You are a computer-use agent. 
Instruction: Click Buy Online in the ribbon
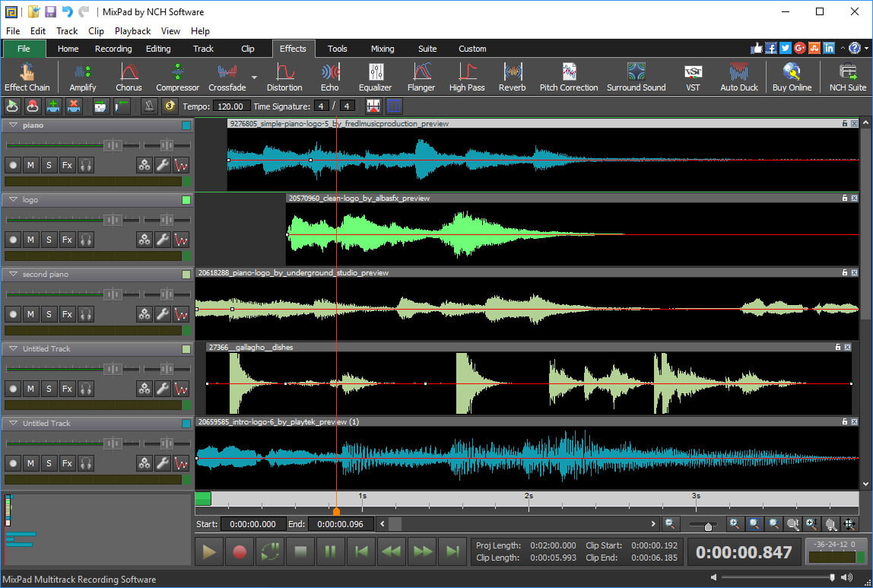(792, 76)
